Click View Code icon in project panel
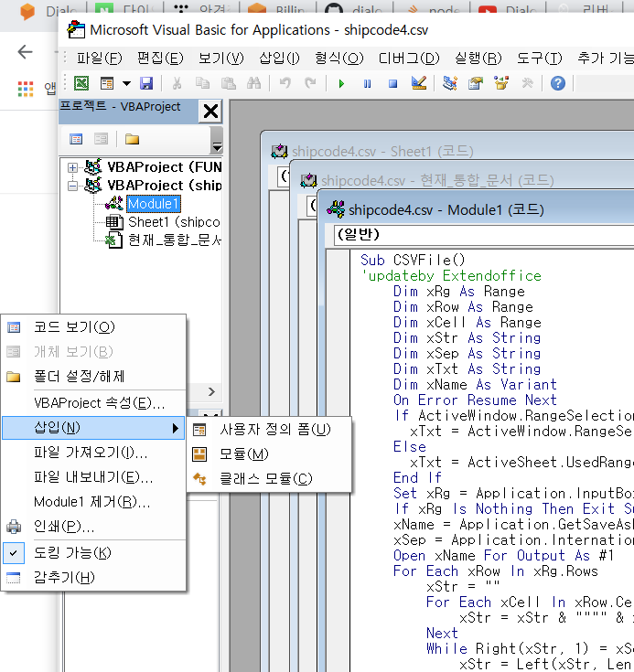The image size is (634, 672). 76,139
